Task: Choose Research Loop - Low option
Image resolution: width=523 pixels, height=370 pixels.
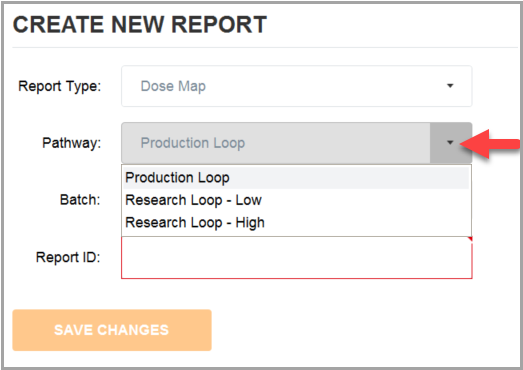Action: [x=296, y=200]
